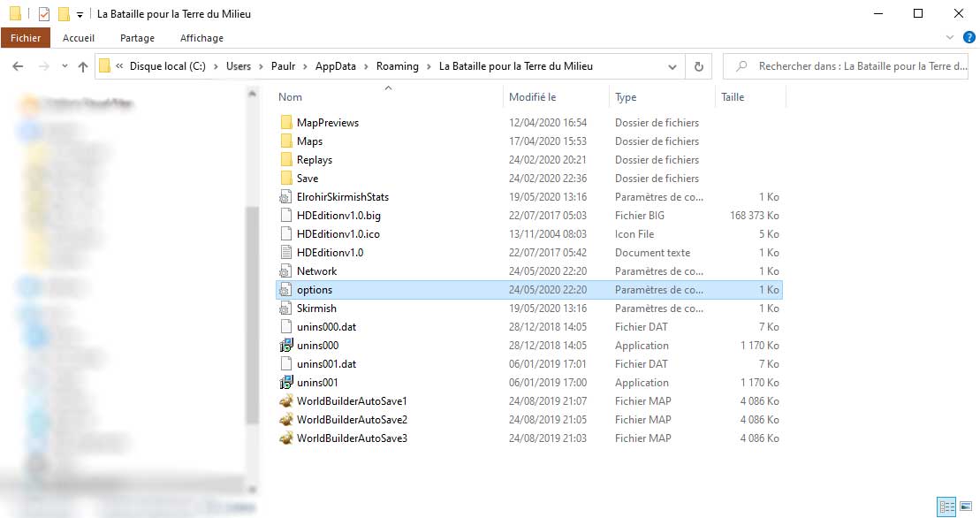Click the WorldBuilderAutoSave3 map icon
The height and width of the screenshot is (518, 980).
(286, 438)
